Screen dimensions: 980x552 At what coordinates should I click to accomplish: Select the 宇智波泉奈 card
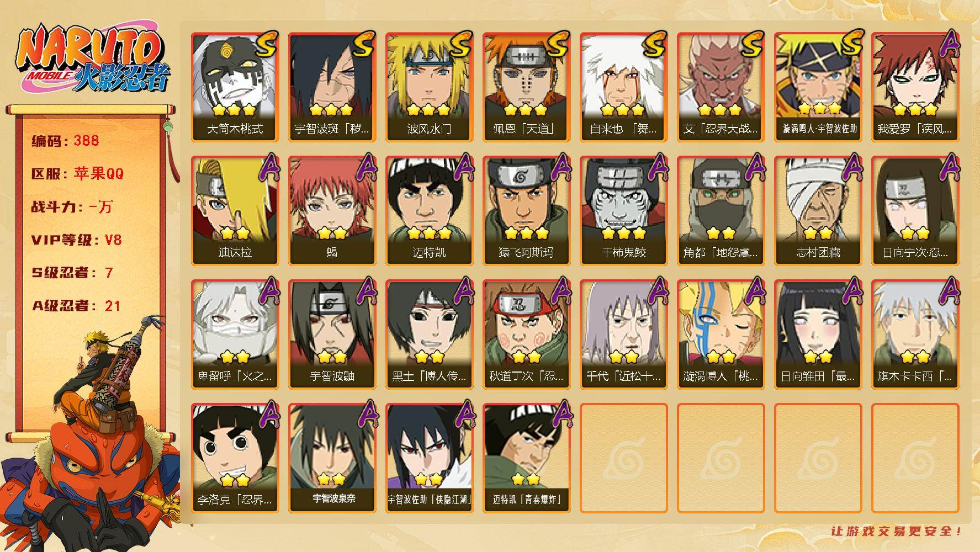click(332, 458)
